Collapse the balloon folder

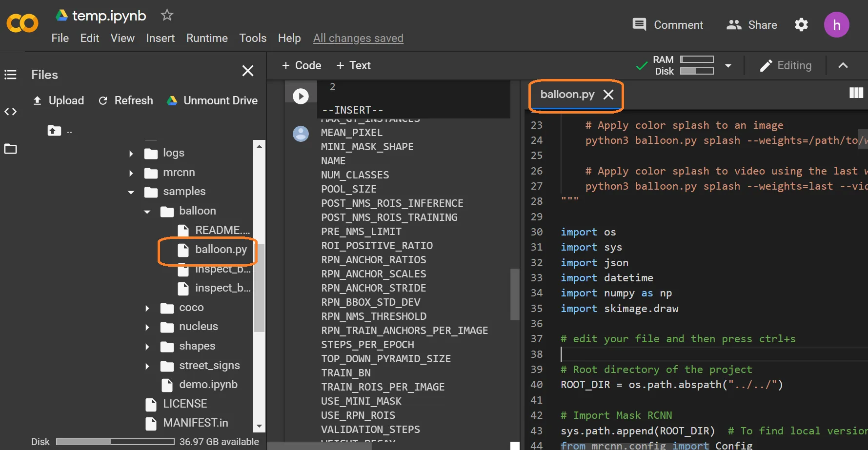(x=147, y=211)
